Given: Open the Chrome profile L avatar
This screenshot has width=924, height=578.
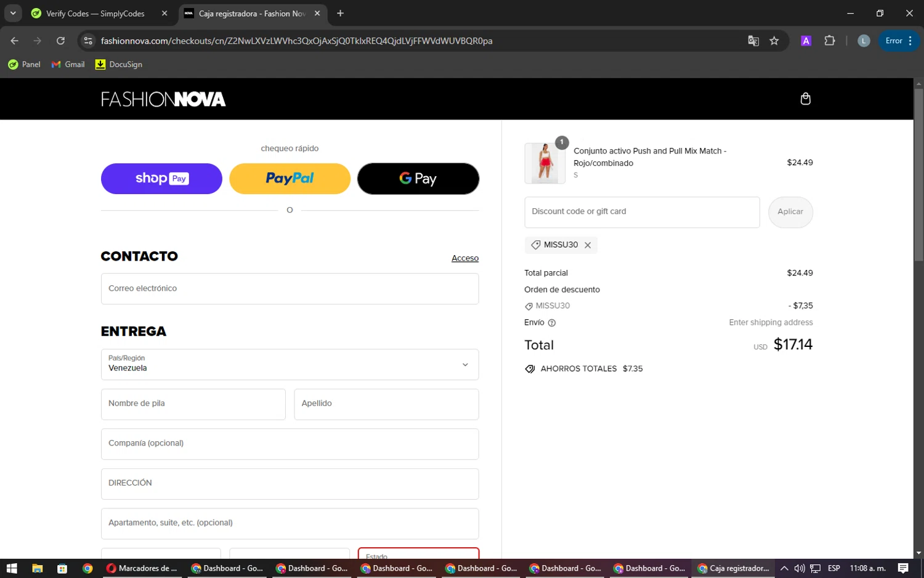Looking at the screenshot, I should tap(864, 41).
